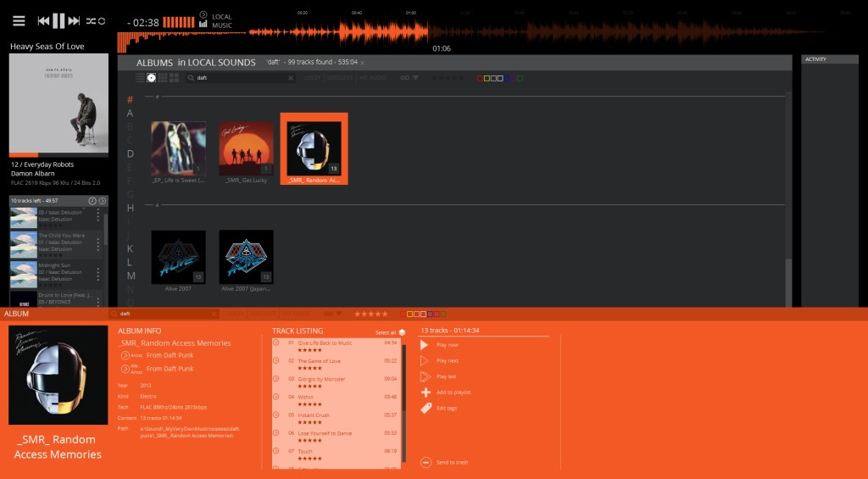Click the ACTIVITY panel header
The image size is (868, 479).
(830, 59)
